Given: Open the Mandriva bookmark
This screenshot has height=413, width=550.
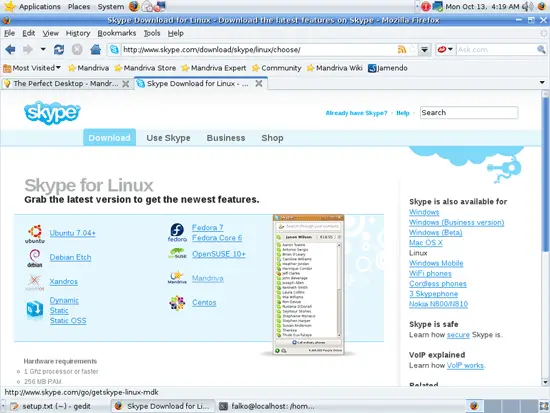Looking at the screenshot, I should [x=88, y=68].
